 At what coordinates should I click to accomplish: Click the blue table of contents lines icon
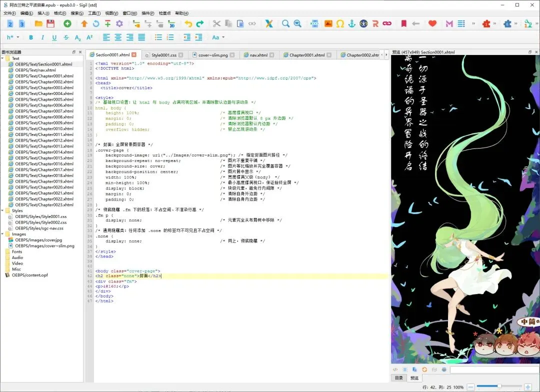tap(461, 23)
